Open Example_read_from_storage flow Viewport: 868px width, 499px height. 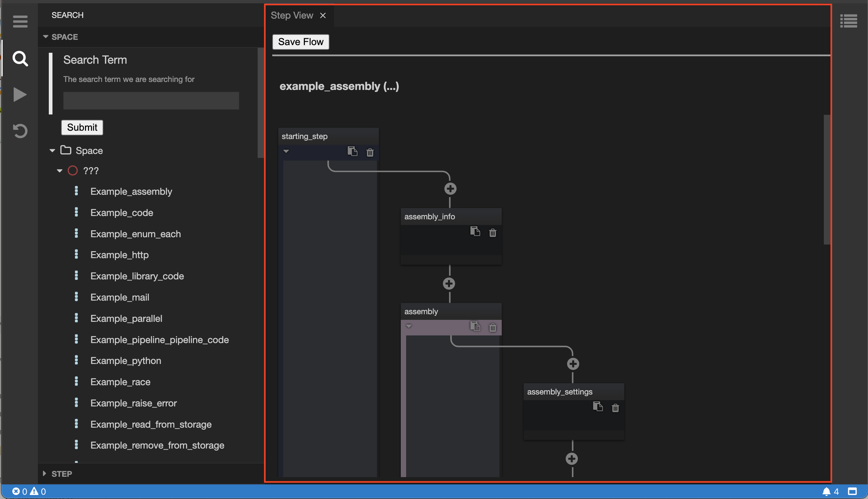point(150,424)
